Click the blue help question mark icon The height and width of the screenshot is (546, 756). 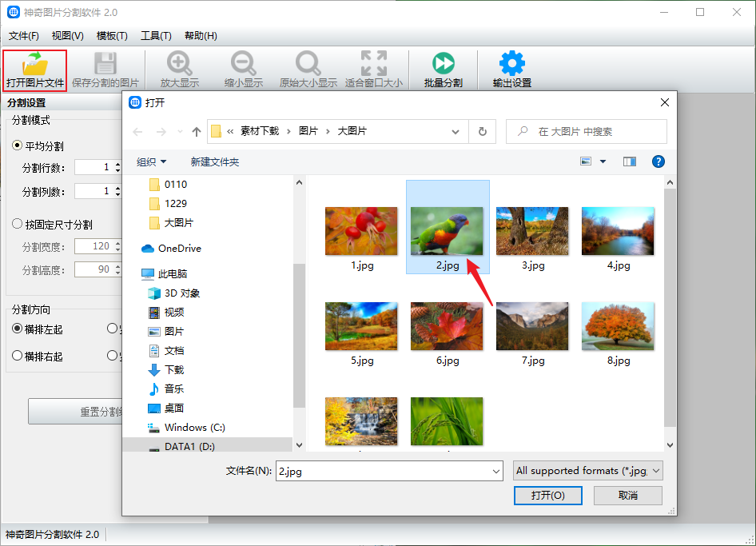pyautogui.click(x=659, y=161)
